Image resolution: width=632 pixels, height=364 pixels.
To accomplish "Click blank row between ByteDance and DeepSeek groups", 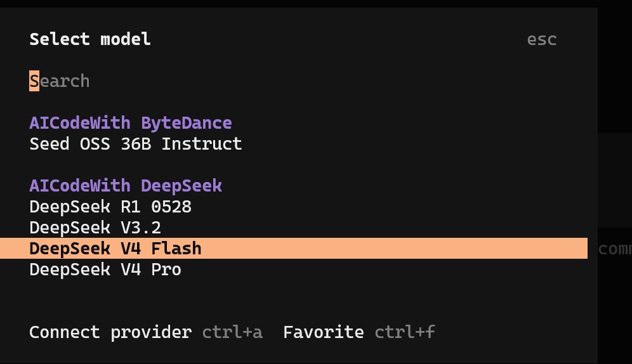I will 294,165.
